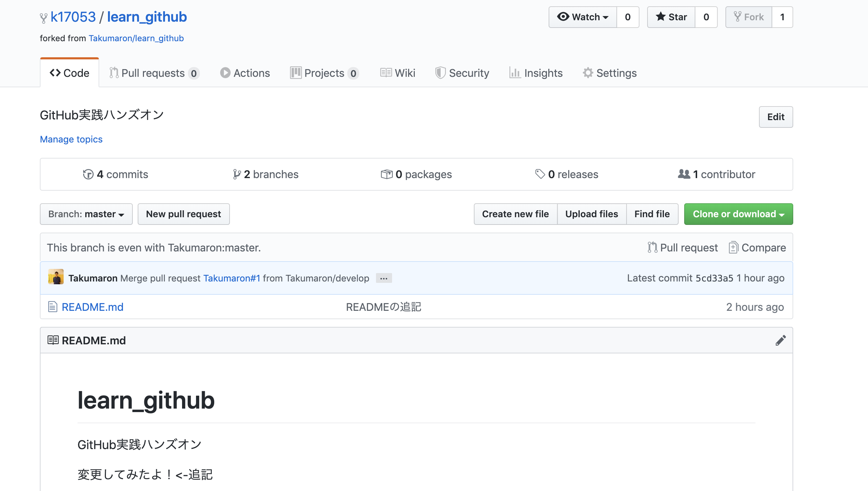This screenshot has height=491, width=868.
Task: Open the READMEの追記 commit message
Action: [384, 307]
